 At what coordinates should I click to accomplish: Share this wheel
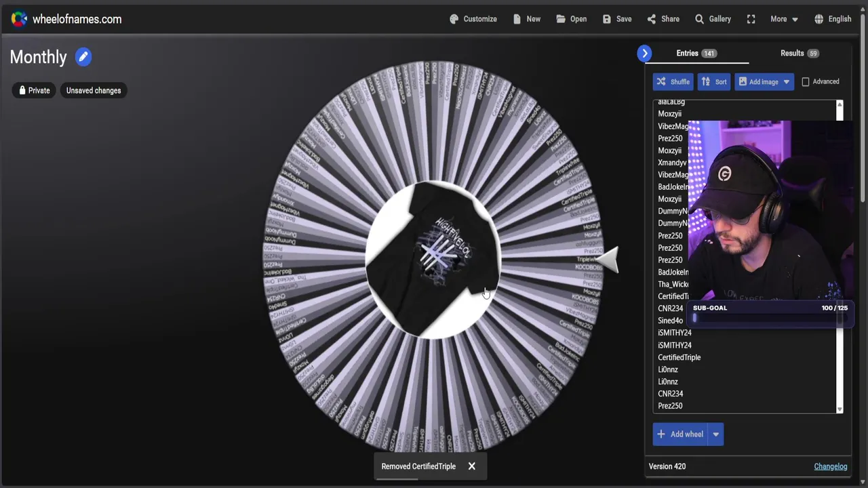click(663, 19)
